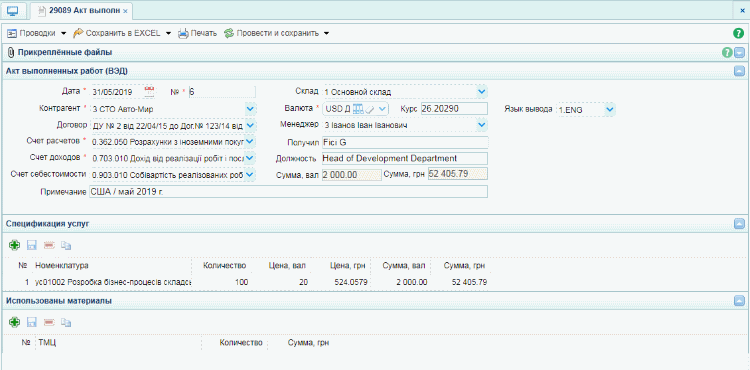This screenshot has height=370, width=750.
Task: Collapse the Акт выполненных работ (ВЭД) panel
Action: click(739, 71)
